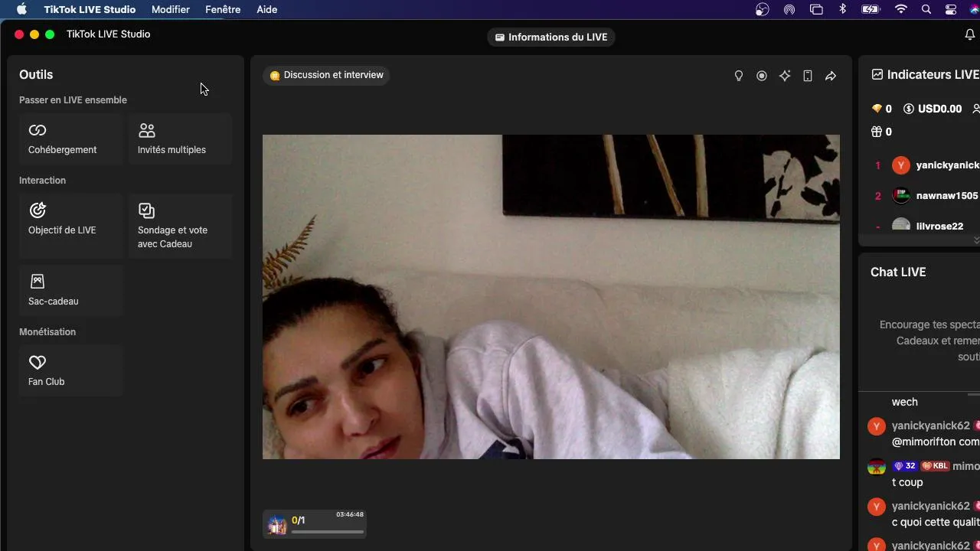Open the Sac-cadeau tool
Image resolution: width=980 pixels, height=551 pixels.
(x=71, y=291)
